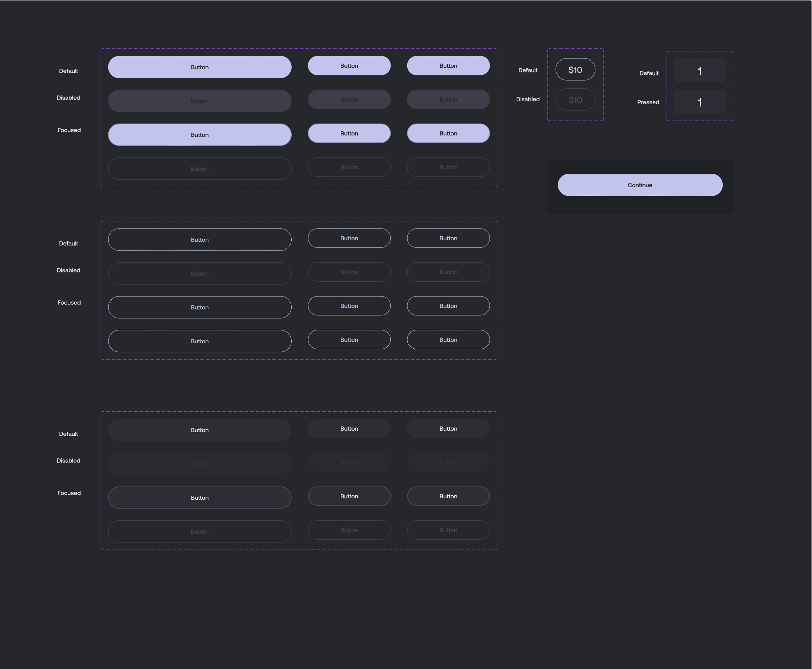The height and width of the screenshot is (669, 812).
Task: Click middle outlined button in outlined group Focused row
Action: (349, 306)
